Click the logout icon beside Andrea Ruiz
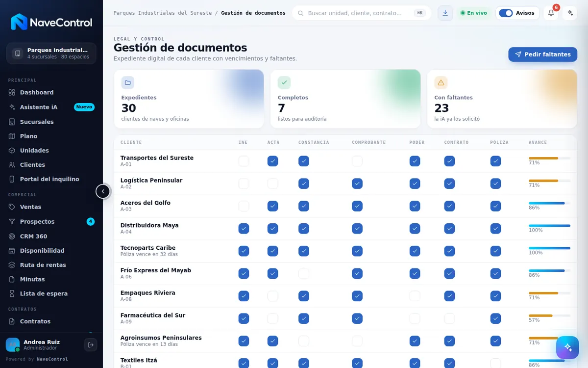This screenshot has width=588, height=368. [x=91, y=345]
